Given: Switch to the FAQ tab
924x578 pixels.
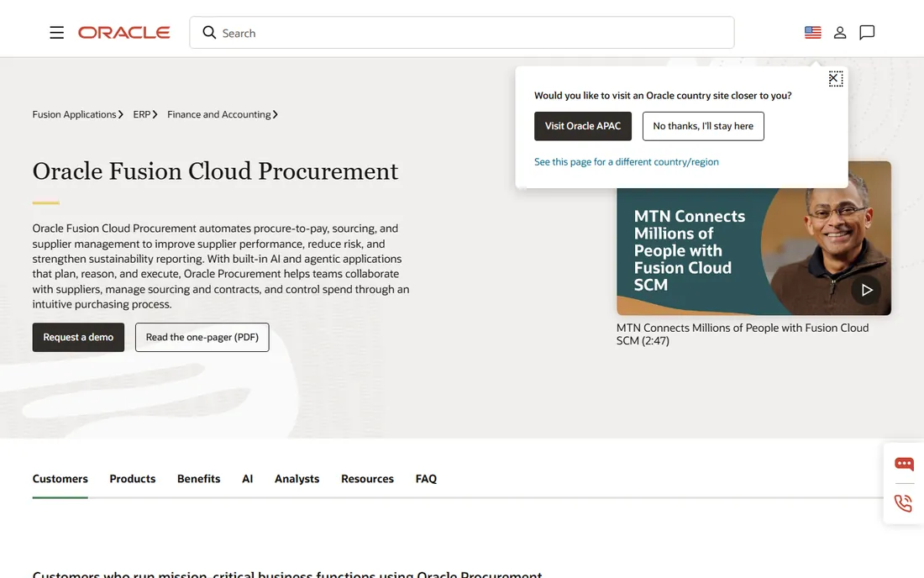Looking at the screenshot, I should 426,478.
